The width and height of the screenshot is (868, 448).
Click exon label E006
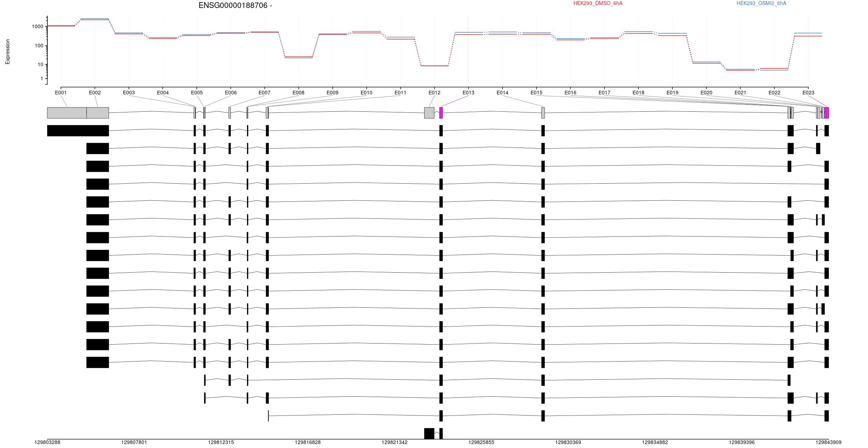[231, 93]
